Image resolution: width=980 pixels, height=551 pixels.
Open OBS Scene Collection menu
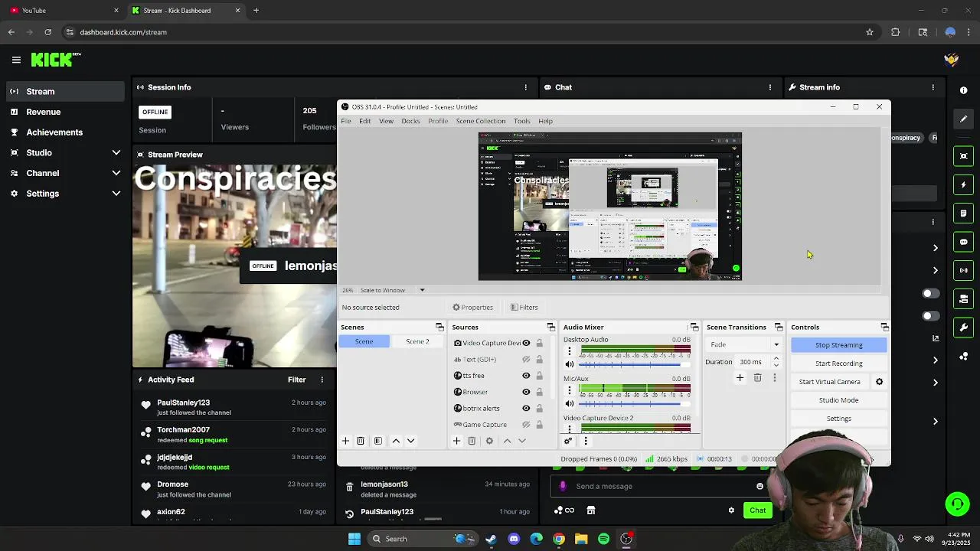pos(481,121)
